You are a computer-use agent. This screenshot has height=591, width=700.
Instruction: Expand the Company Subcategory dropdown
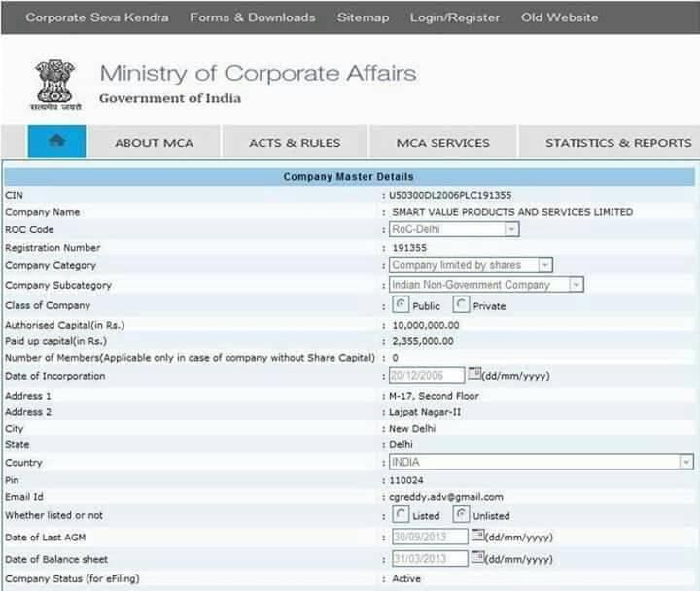576,285
